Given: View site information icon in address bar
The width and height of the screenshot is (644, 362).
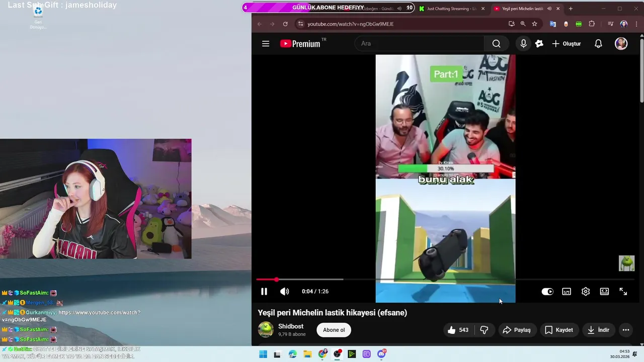Looking at the screenshot, I should click(x=300, y=24).
